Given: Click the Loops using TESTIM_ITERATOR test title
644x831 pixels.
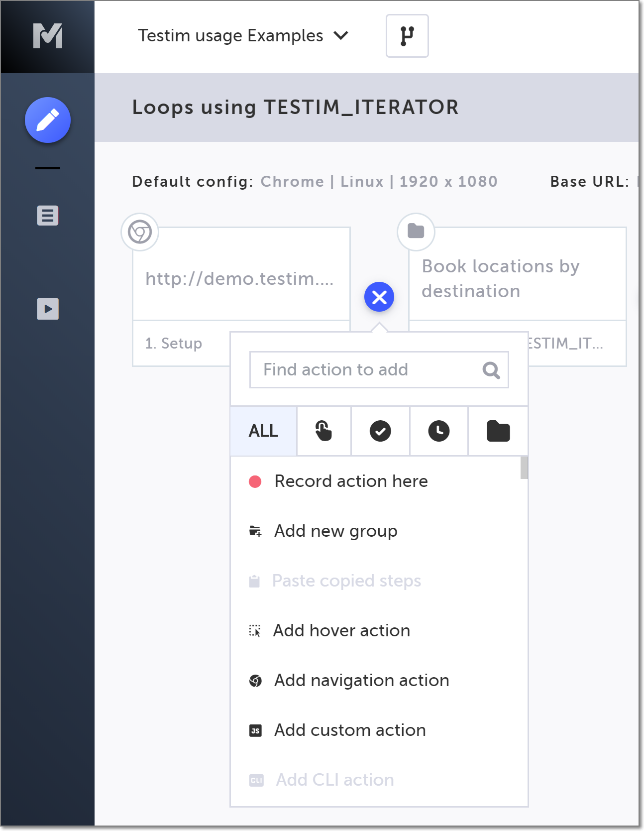Looking at the screenshot, I should [x=295, y=108].
